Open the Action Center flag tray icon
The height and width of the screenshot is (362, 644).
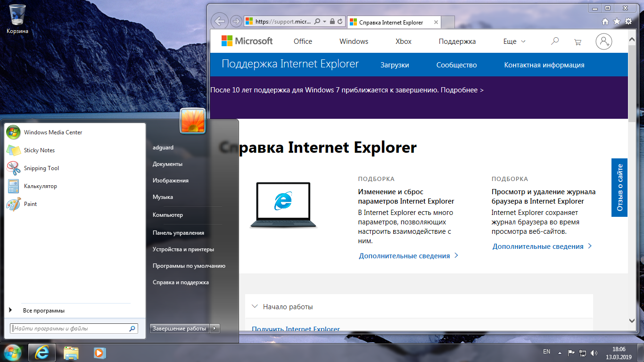click(571, 353)
